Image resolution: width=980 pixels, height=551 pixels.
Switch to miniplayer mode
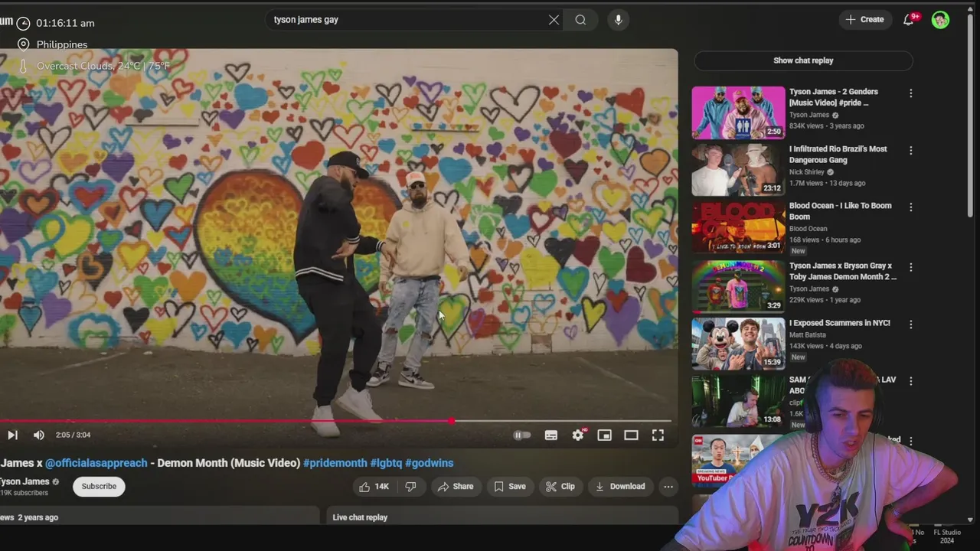point(604,435)
